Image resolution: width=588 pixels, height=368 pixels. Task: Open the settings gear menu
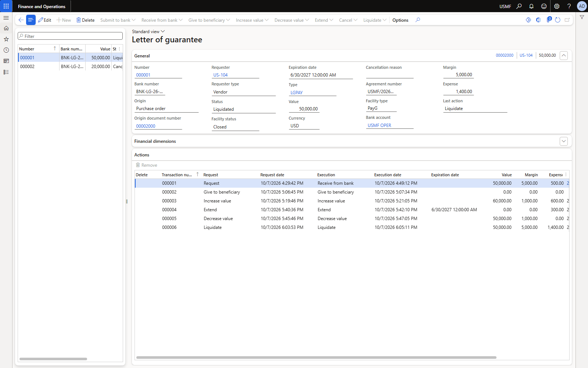tap(557, 6)
